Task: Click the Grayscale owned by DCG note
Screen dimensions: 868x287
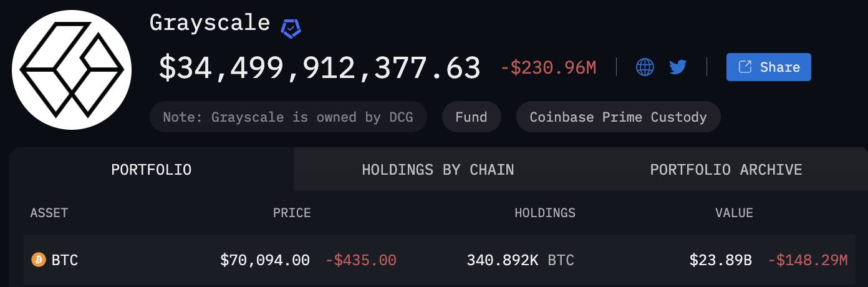Action: click(x=288, y=117)
